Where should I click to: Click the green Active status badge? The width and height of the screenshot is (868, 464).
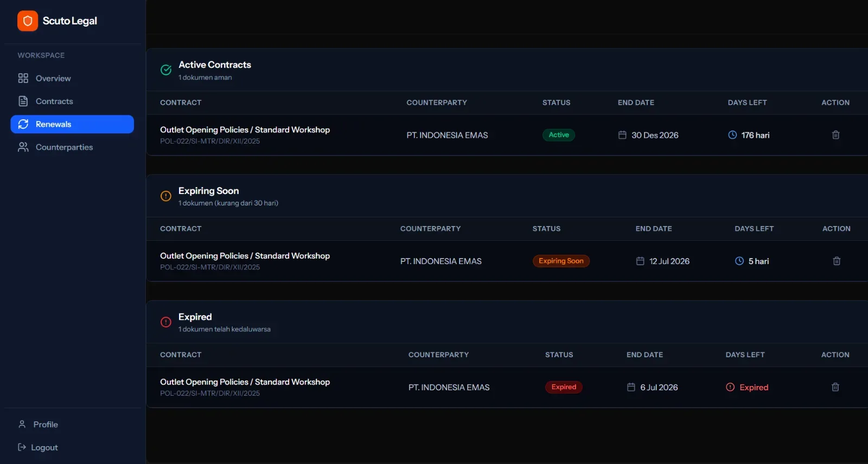[559, 135]
